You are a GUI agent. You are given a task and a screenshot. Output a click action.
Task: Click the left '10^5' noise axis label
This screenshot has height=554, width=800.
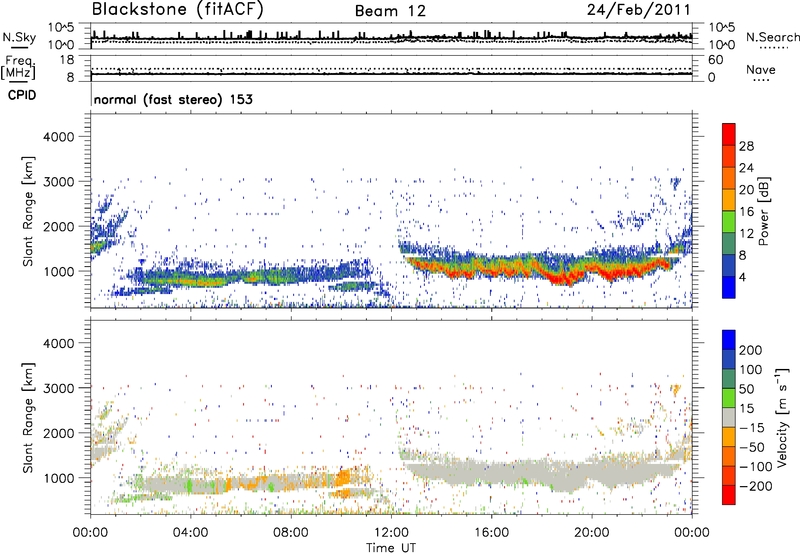click(61, 28)
